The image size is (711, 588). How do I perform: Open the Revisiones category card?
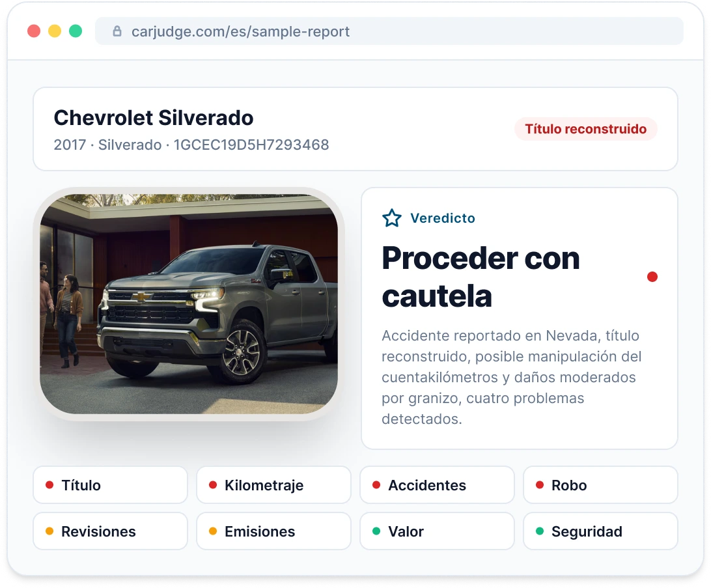pos(110,531)
